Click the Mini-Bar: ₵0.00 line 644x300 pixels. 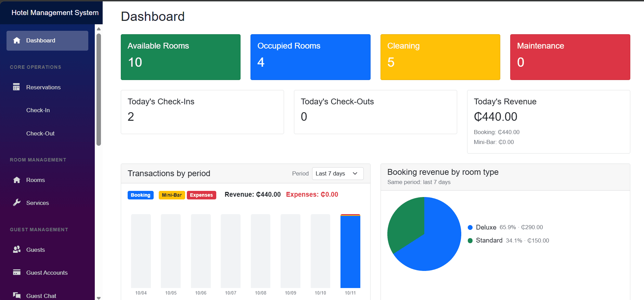tap(494, 142)
